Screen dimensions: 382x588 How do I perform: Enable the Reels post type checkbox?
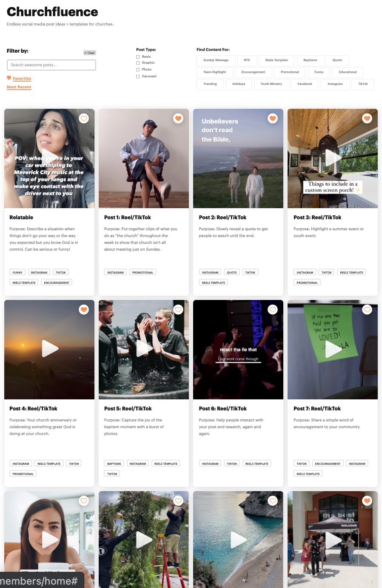point(138,57)
